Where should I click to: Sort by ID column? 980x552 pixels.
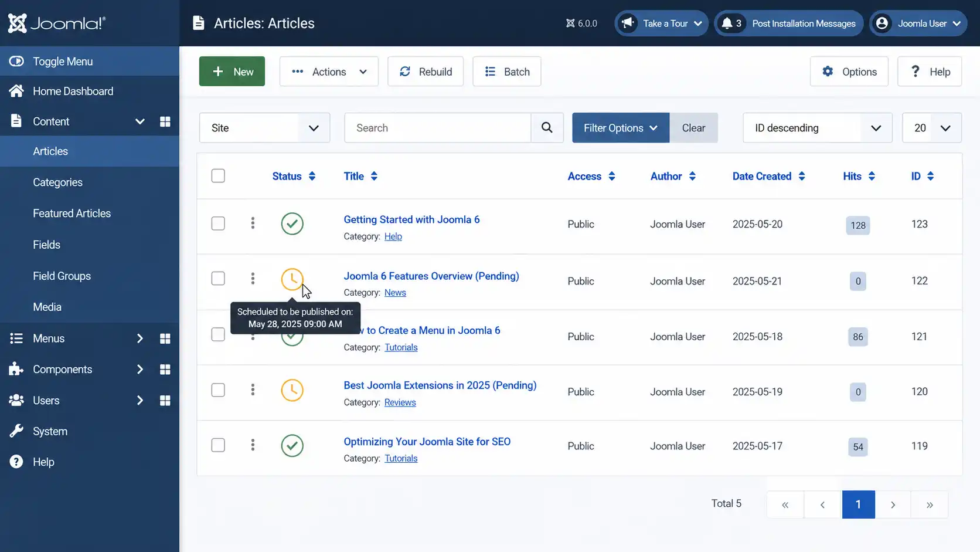coord(923,176)
